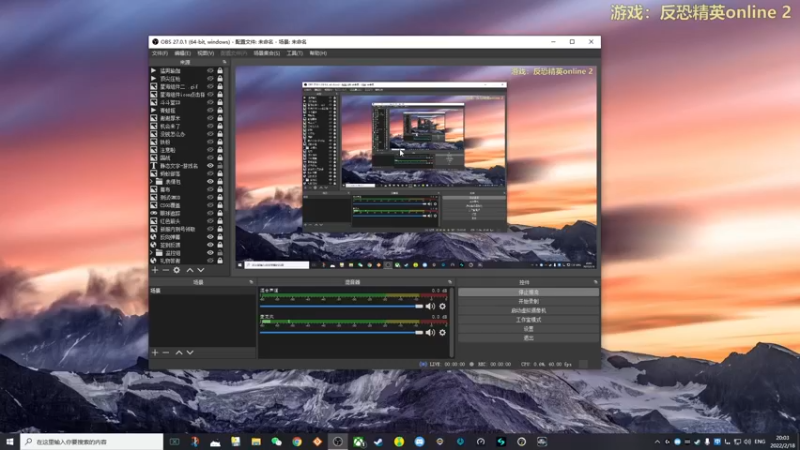Click the mixer panel vertical scrollbar
The image size is (800, 450).
tap(452, 322)
